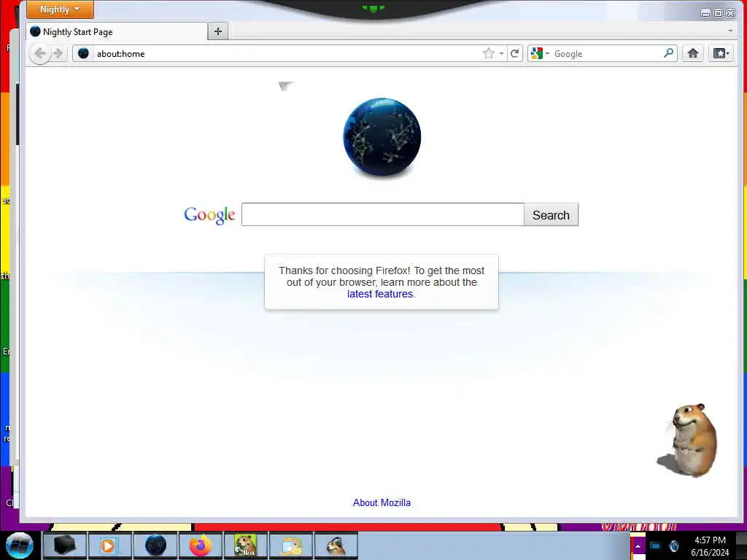The height and width of the screenshot is (560, 747).
Task: Open the black box app in taskbar
Action: click(x=64, y=545)
